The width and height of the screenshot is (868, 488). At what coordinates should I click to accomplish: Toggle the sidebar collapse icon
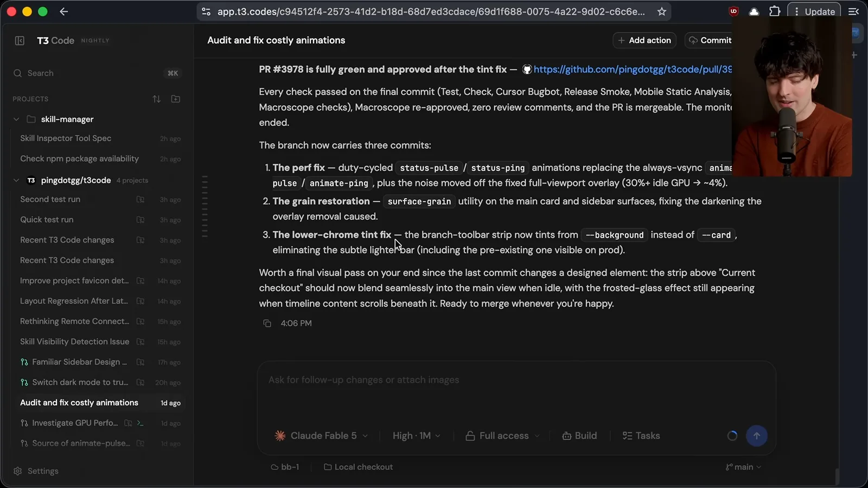point(20,41)
